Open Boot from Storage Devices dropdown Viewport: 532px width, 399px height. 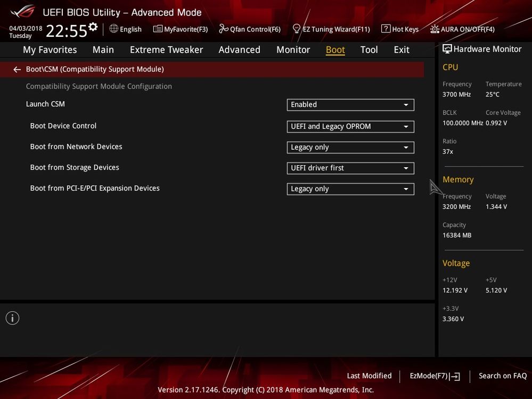pyautogui.click(x=350, y=168)
